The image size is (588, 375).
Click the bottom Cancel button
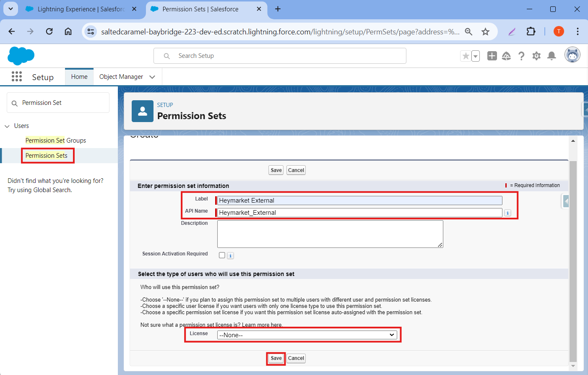[x=296, y=358]
